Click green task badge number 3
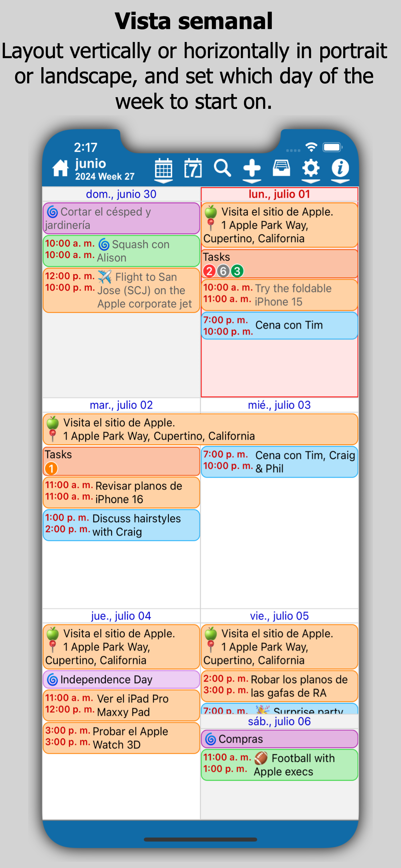 pyautogui.click(x=237, y=271)
